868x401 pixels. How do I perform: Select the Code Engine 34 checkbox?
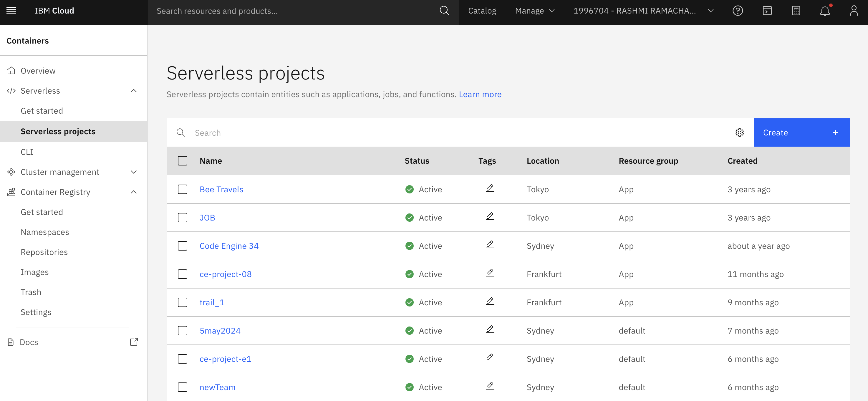pos(182,246)
